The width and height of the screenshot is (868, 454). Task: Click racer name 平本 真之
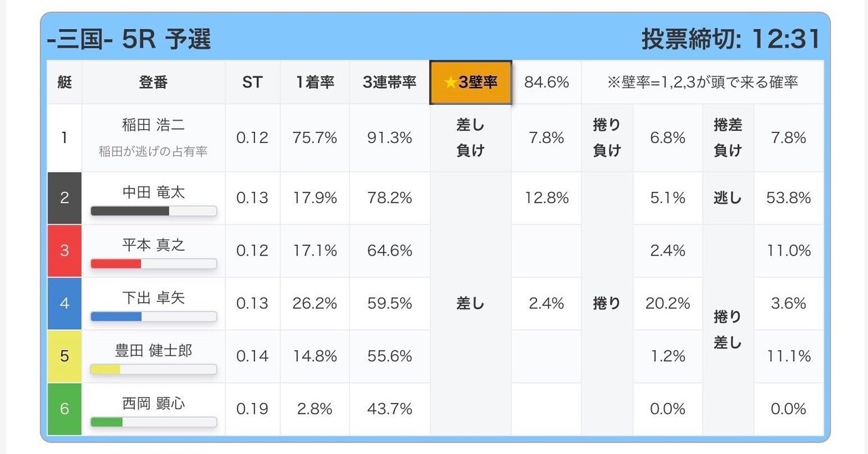[x=153, y=245]
